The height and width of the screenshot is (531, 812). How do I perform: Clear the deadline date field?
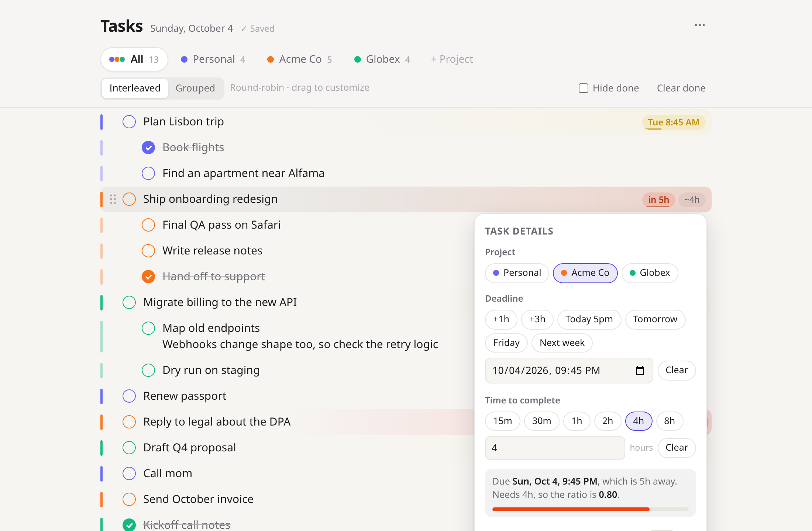click(x=677, y=370)
